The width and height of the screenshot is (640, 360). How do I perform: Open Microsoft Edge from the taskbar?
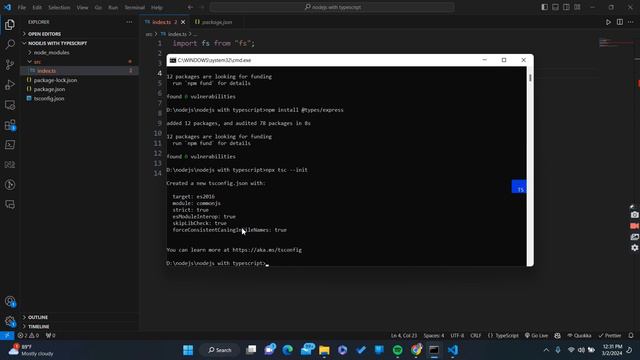pos(288,350)
